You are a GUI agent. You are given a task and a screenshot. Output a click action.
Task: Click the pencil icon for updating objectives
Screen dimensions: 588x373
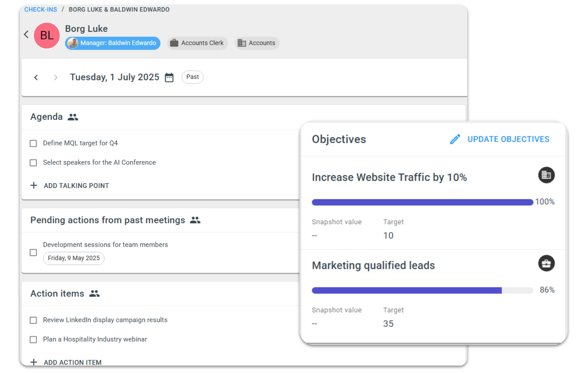click(455, 139)
